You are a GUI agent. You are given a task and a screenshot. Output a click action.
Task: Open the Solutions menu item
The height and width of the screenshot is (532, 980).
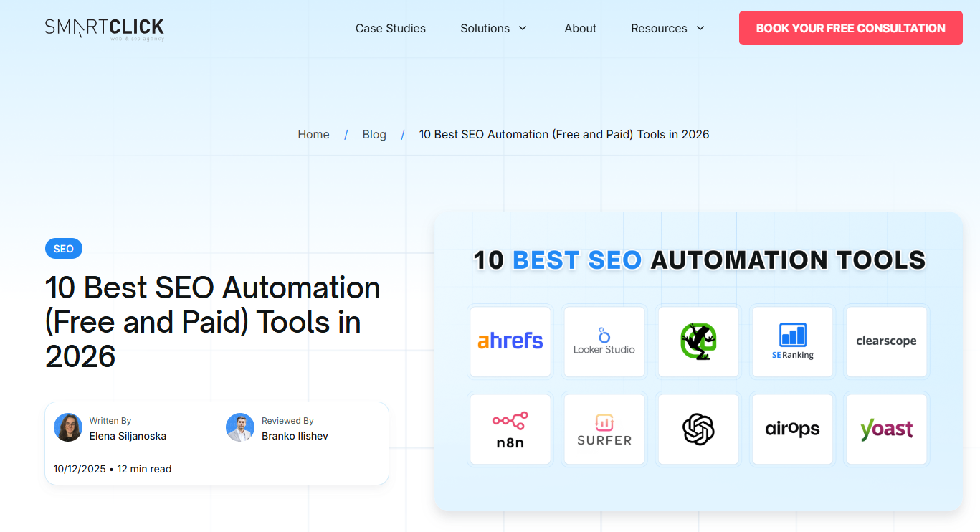coord(485,29)
